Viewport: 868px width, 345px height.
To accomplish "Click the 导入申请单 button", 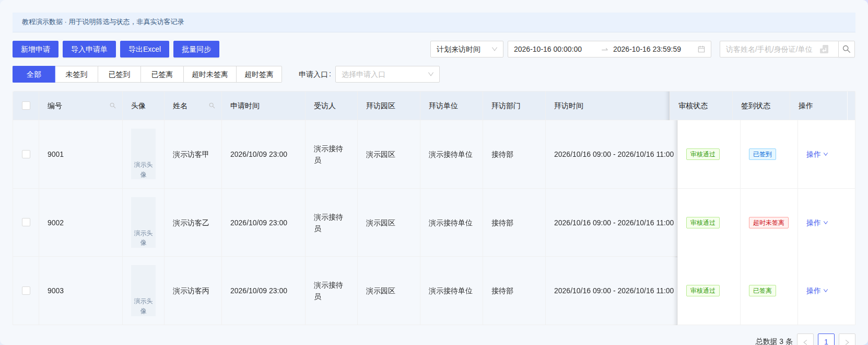I will pos(89,49).
